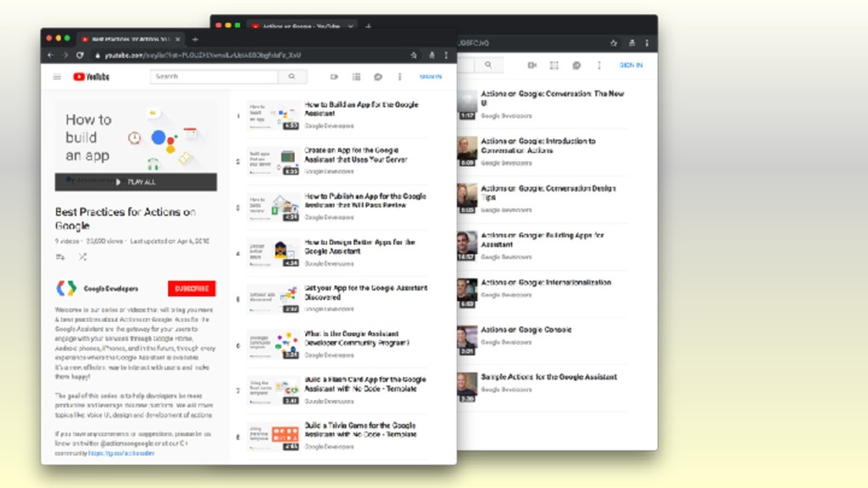Reload the page in front browser window

80,55
